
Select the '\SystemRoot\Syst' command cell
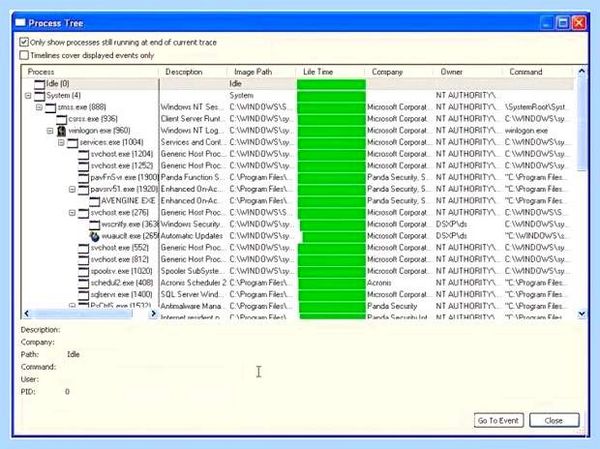(535, 108)
